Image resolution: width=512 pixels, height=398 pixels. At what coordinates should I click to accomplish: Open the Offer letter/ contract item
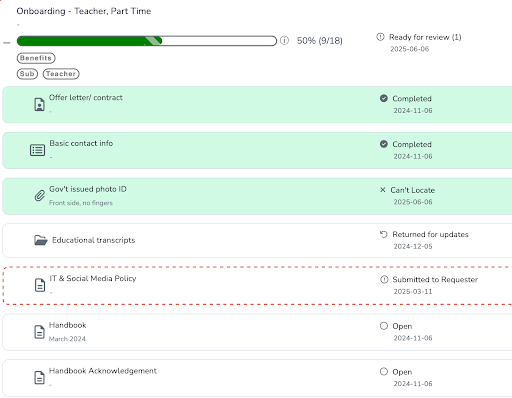pos(257,104)
